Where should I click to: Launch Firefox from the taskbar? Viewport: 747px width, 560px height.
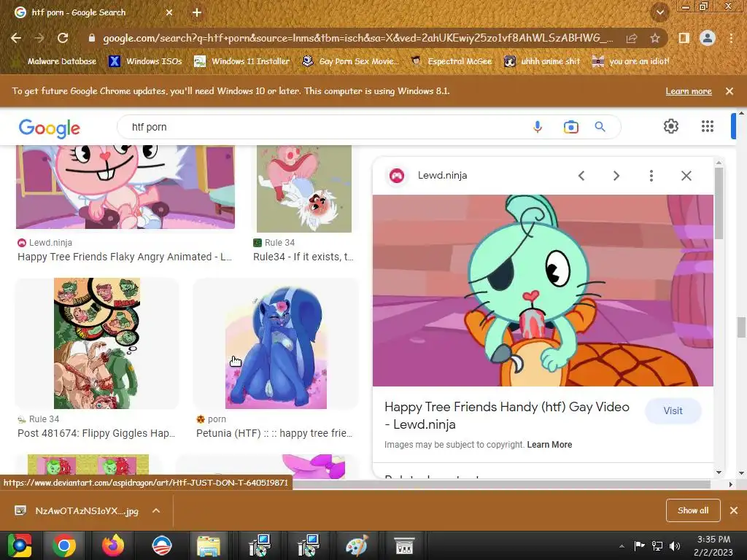113,545
